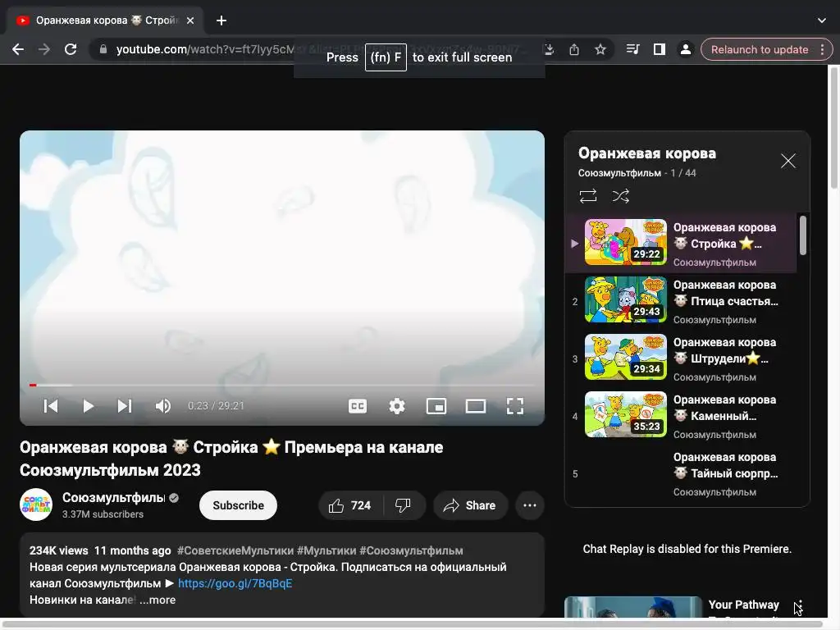Seek on the video progress bar

282,385
